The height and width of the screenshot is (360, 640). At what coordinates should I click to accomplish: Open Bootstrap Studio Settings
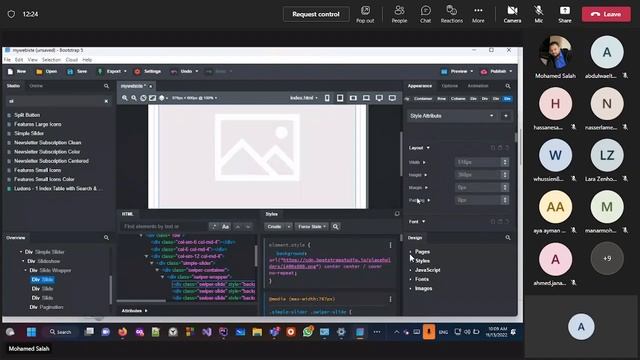[x=148, y=71]
